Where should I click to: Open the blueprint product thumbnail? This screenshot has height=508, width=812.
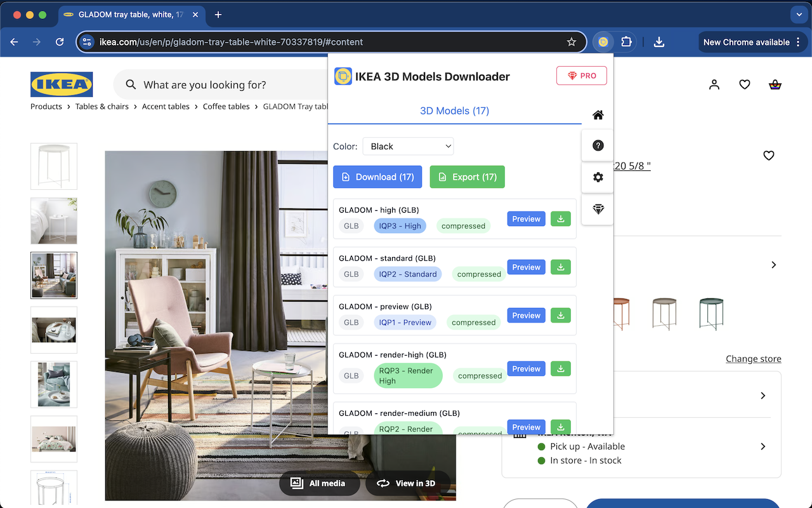tap(54, 488)
